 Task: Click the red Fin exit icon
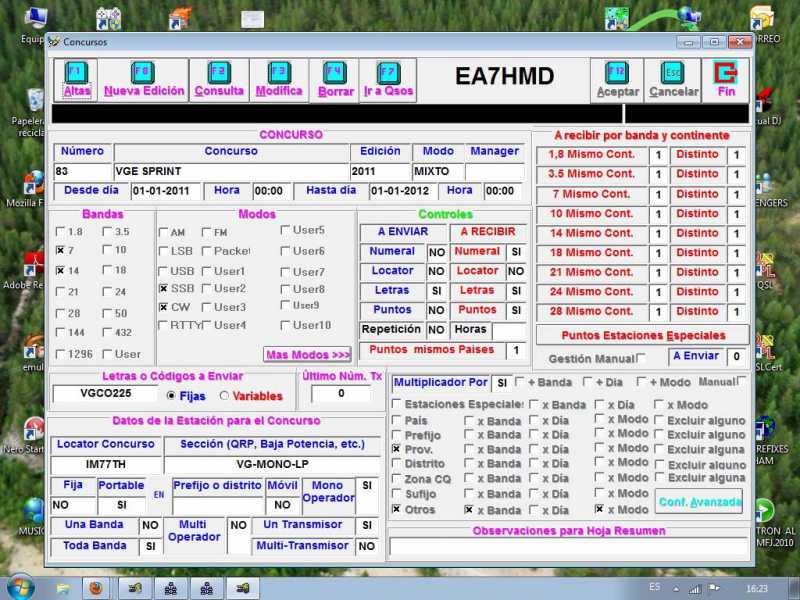pos(725,73)
